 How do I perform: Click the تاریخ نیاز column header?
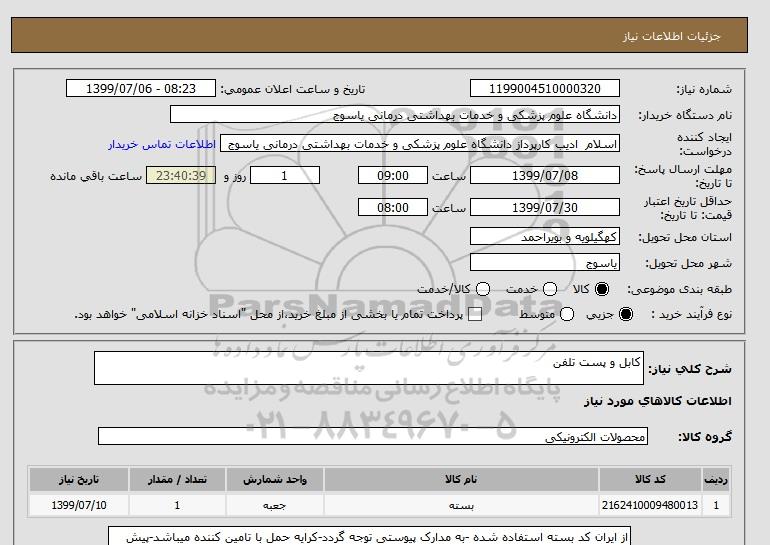79,480
